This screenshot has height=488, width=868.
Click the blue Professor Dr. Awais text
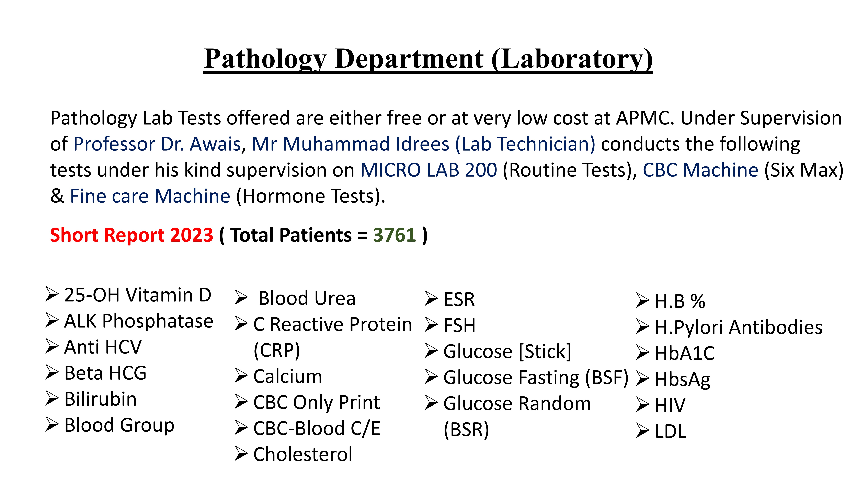point(157,144)
